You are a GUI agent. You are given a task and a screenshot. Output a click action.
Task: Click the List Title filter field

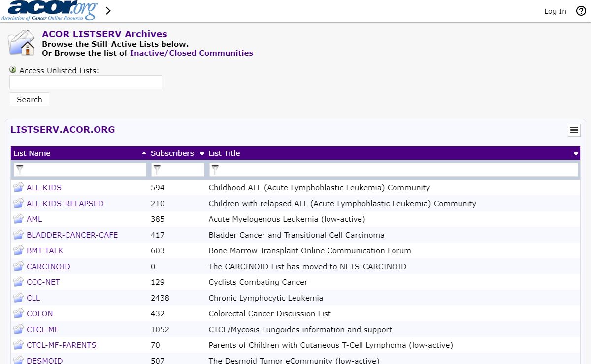[x=394, y=170]
